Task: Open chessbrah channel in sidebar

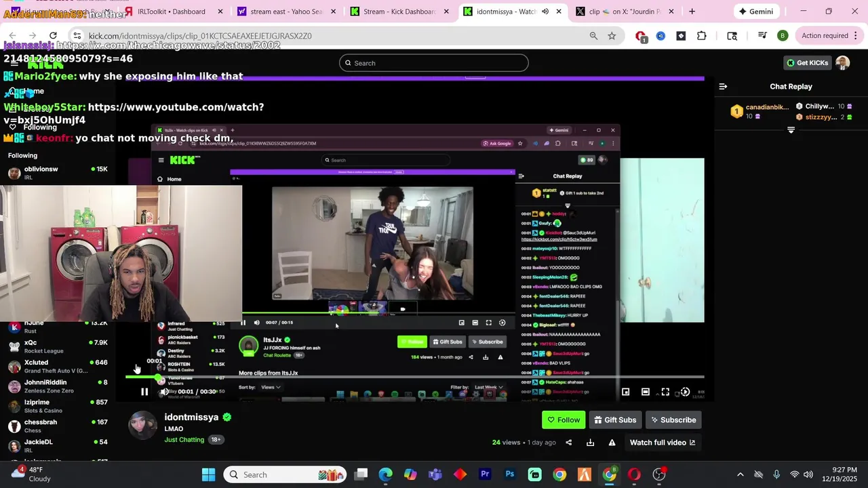Action: coord(58,426)
